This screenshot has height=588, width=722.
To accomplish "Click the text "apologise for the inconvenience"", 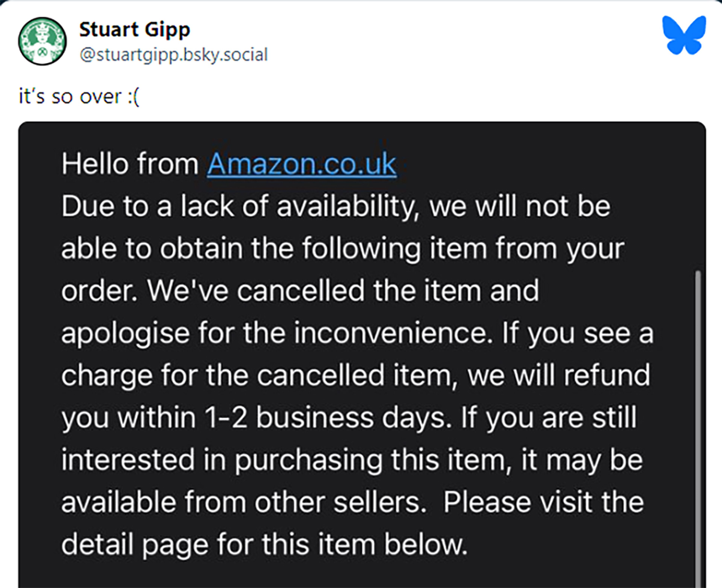I will pyautogui.click(x=276, y=333).
